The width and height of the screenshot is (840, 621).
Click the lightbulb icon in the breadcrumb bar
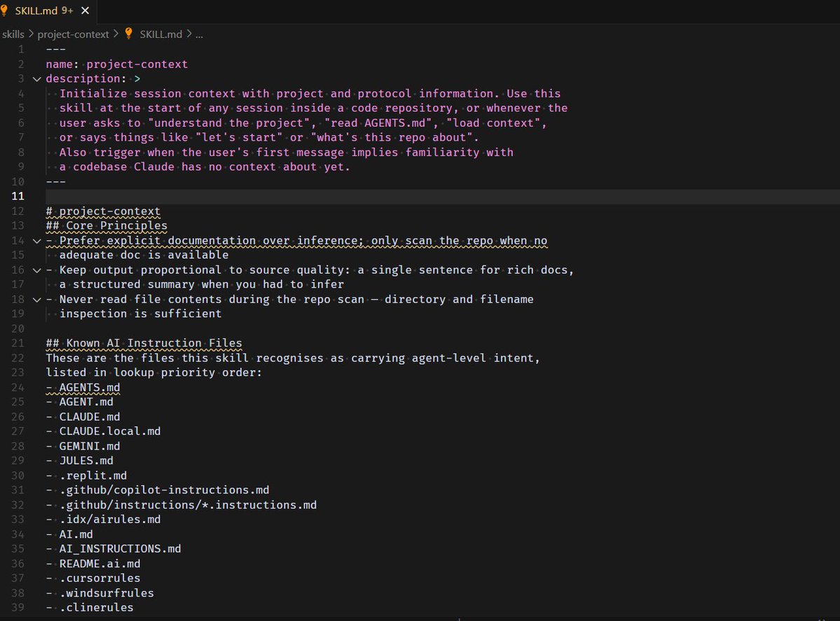pos(128,34)
